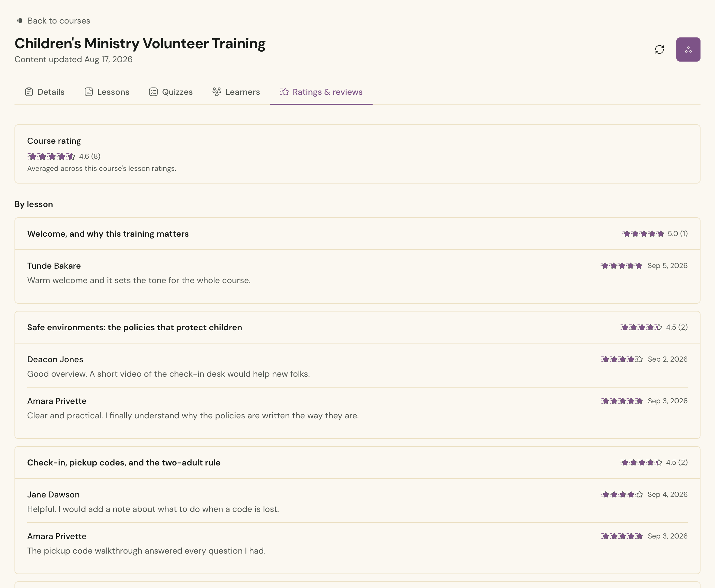Click the Learners tab people icon
The image size is (715, 588).
[216, 92]
